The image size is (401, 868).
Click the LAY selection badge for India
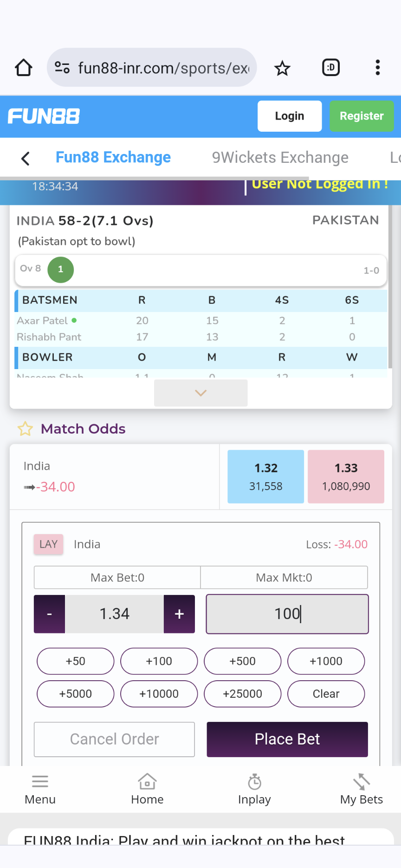click(x=48, y=544)
